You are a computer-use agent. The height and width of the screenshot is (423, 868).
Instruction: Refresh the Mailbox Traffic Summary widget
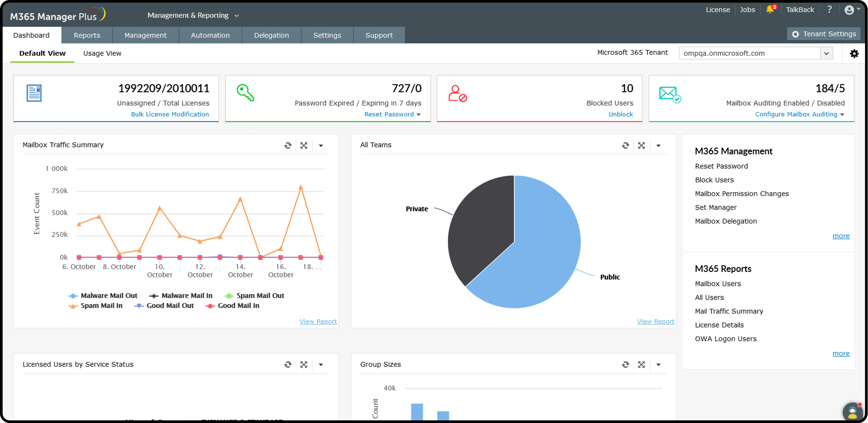pyautogui.click(x=288, y=145)
